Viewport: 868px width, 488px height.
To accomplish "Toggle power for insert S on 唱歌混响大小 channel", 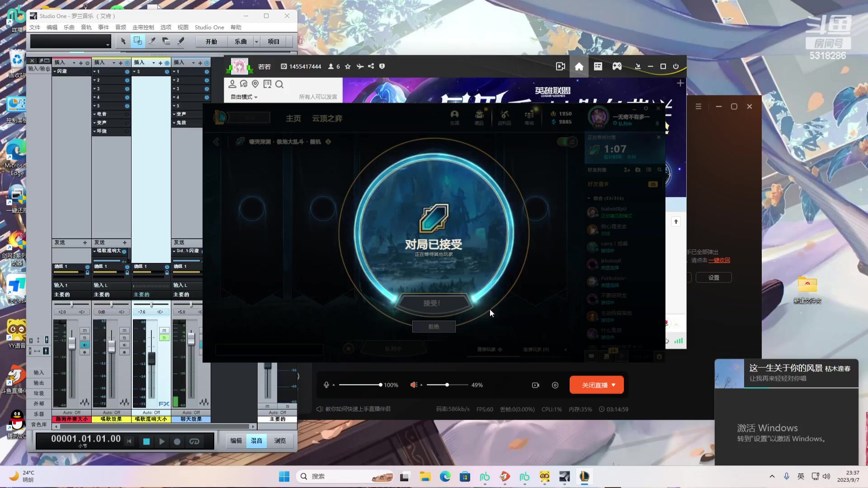I will tap(167, 72).
